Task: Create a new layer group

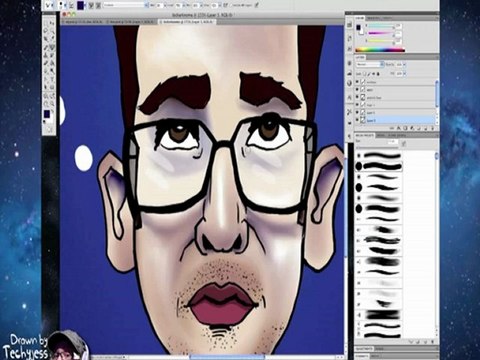Action: coord(419,128)
